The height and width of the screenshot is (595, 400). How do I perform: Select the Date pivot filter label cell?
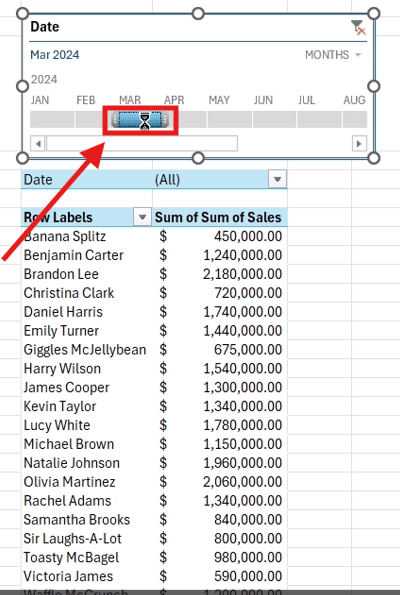pos(87,179)
